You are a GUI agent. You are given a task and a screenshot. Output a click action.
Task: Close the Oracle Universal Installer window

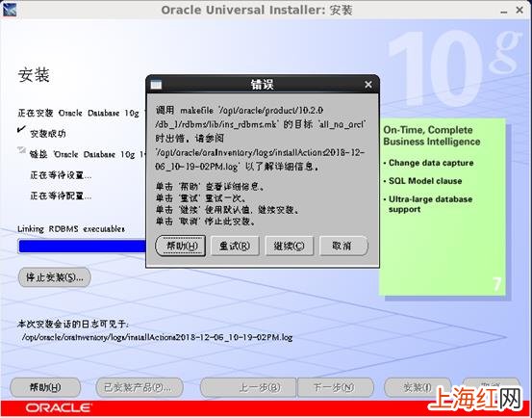pos(519,11)
